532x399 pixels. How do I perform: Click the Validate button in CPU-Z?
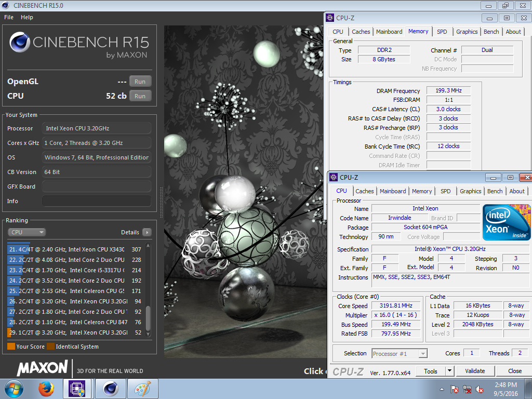475,371
